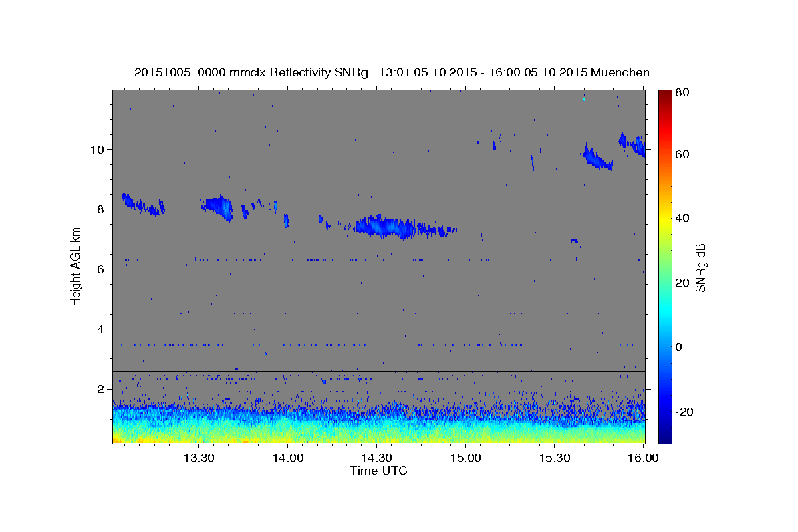
Task: Click the '16:00' time axis label
Action: (643, 458)
